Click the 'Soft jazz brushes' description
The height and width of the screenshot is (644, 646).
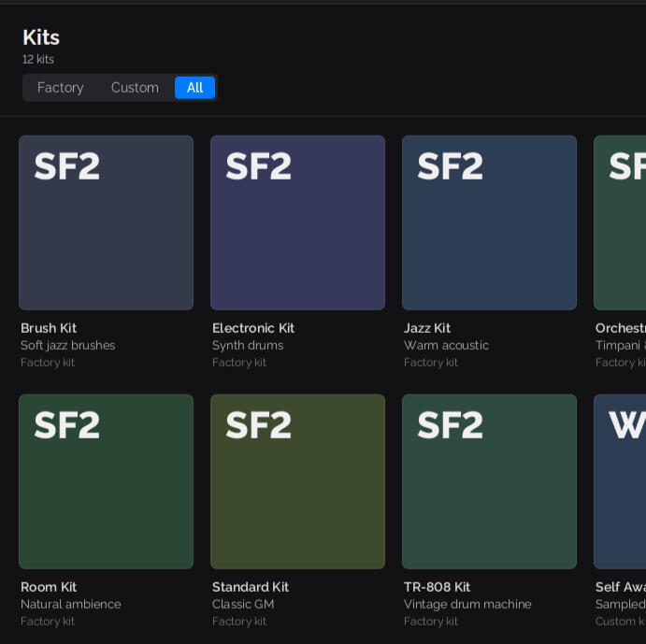(x=68, y=345)
